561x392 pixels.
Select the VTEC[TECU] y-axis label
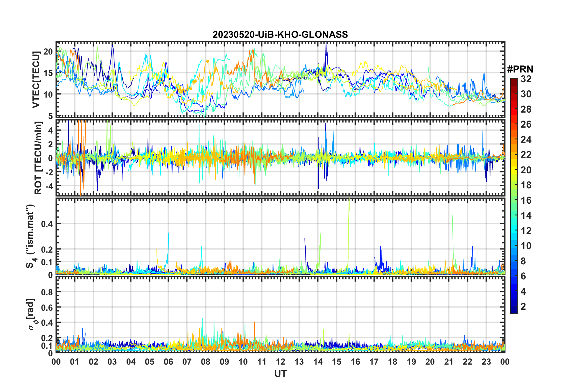36,80
